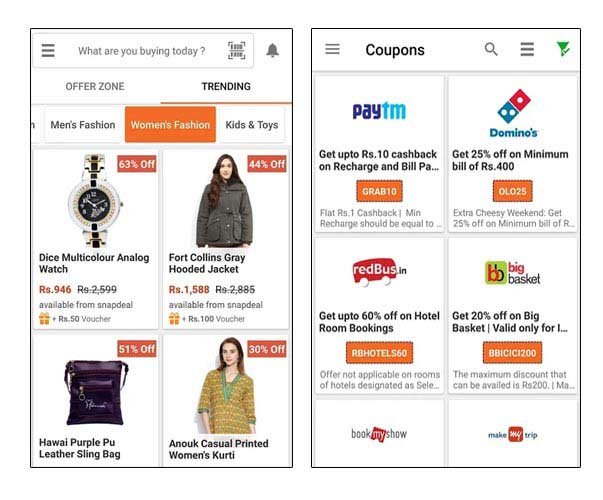Open the bookmyshow coupon card
Screen dimensions: 603x500
coord(379,433)
